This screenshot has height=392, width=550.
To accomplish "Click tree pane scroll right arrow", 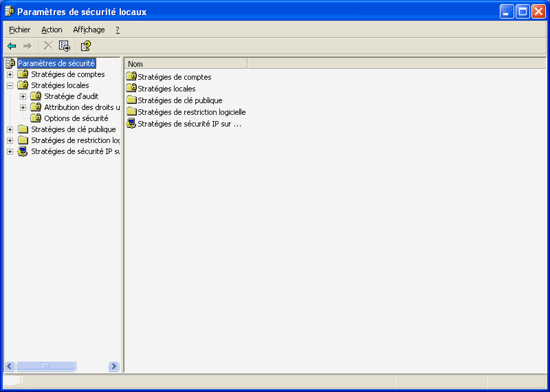I will click(x=113, y=367).
